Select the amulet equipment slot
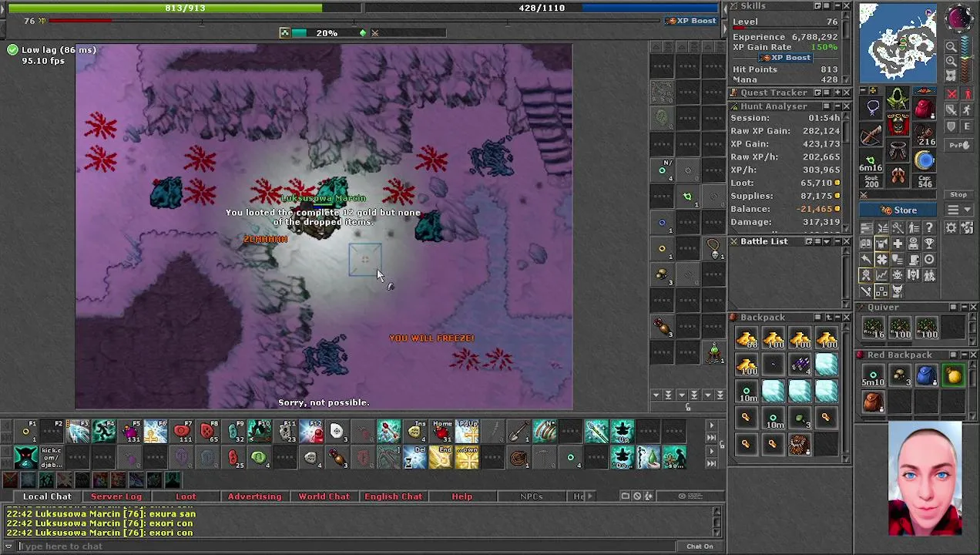 point(873,107)
